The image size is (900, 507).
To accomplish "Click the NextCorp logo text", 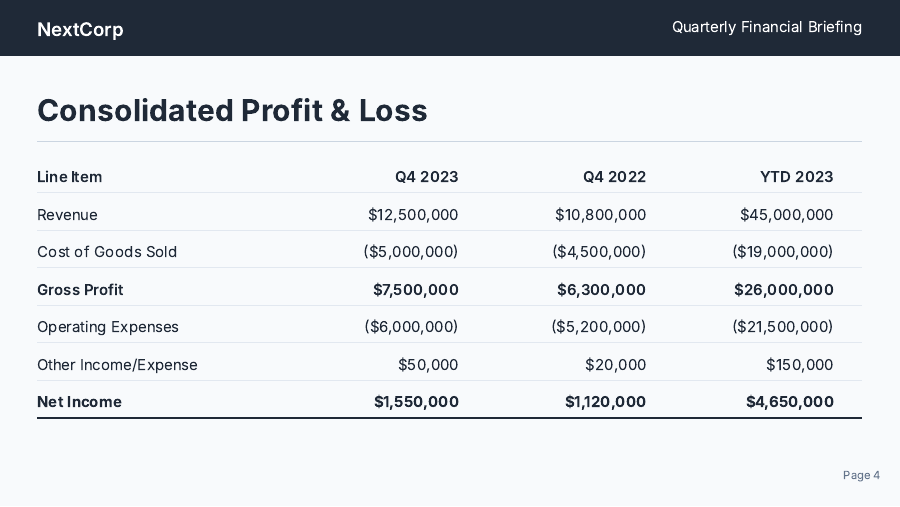I will (80, 29).
